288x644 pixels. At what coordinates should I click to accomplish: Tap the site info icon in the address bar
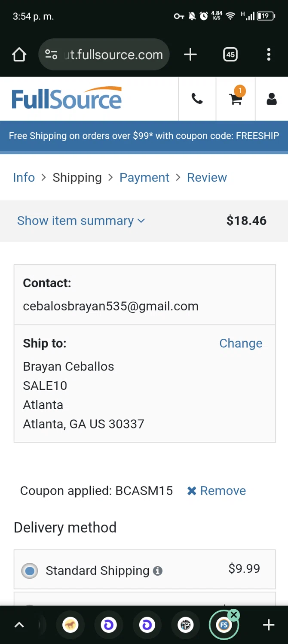coord(51,55)
